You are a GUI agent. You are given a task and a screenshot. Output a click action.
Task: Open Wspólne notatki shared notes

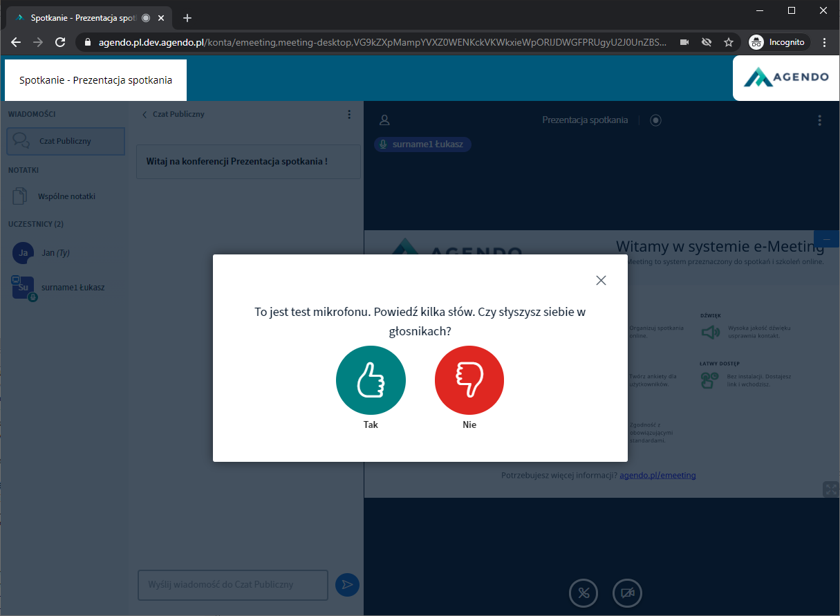coord(66,196)
